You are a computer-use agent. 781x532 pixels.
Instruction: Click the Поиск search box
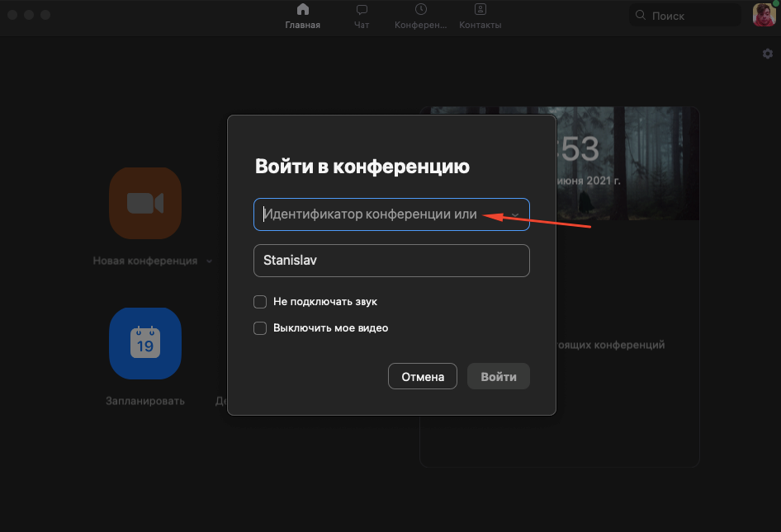point(684,14)
